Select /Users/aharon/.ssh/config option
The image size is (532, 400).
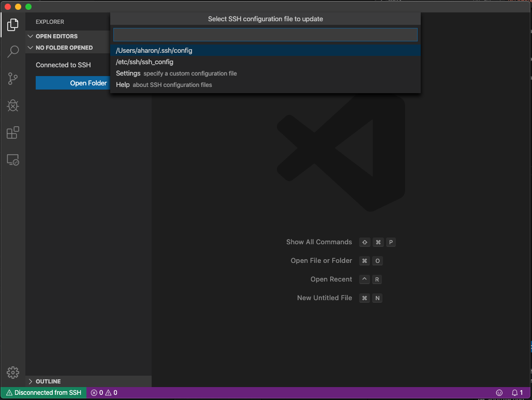(265, 51)
